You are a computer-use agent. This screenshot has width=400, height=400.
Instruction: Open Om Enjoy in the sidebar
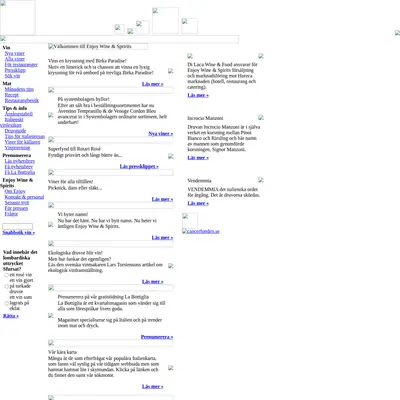(x=15, y=192)
